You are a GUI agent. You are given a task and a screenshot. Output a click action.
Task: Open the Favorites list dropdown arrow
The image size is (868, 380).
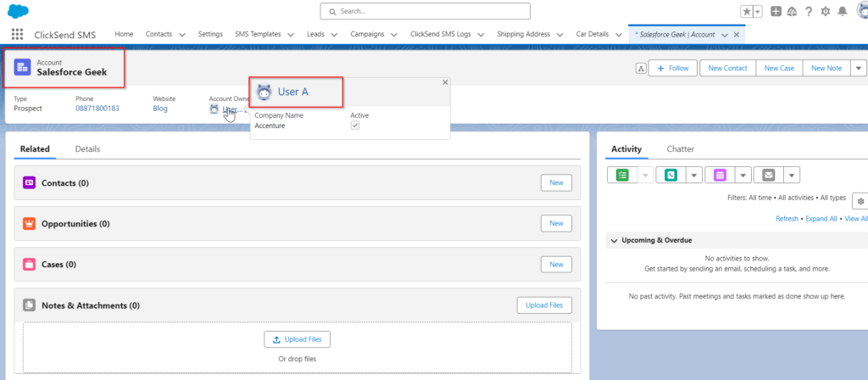pyautogui.click(x=758, y=12)
